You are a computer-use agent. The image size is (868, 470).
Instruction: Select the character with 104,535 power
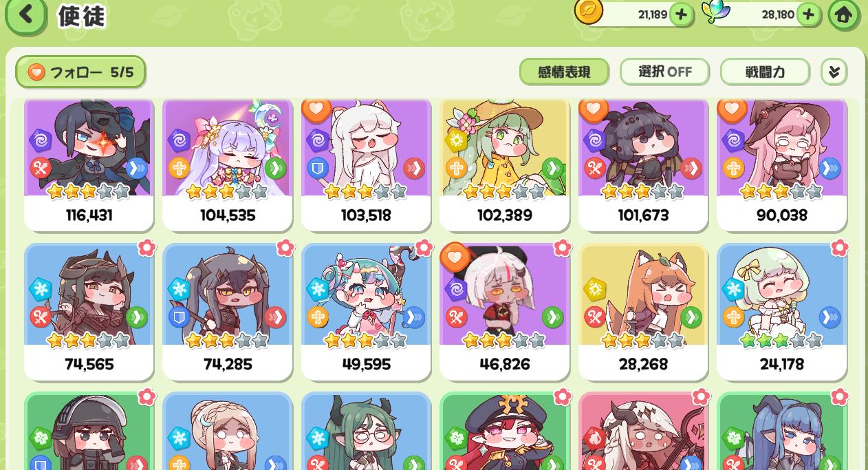pyautogui.click(x=228, y=165)
